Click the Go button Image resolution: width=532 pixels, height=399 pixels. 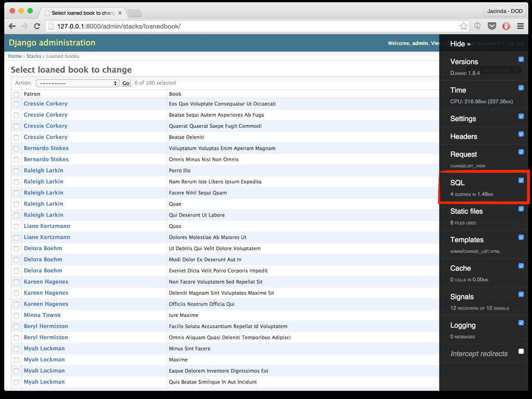[126, 83]
